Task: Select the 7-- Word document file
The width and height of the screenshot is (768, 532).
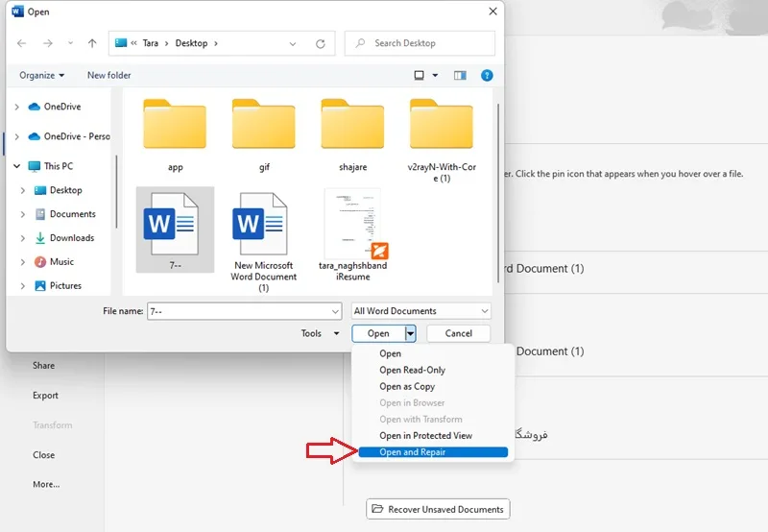Action: [x=175, y=230]
